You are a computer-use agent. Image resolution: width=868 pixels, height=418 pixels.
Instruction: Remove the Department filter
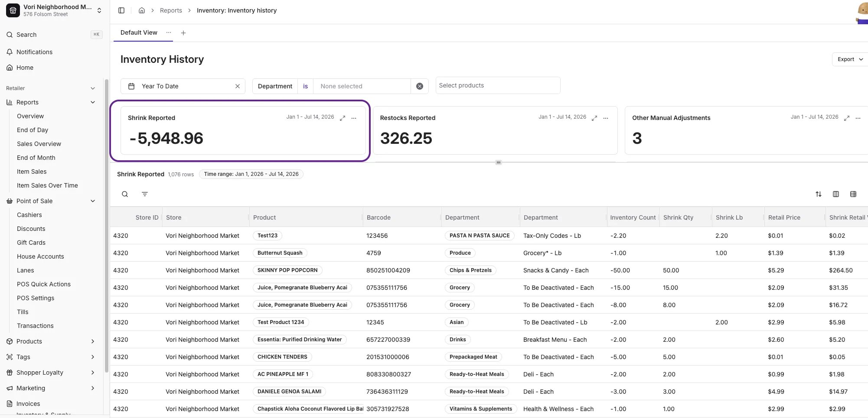coord(420,86)
